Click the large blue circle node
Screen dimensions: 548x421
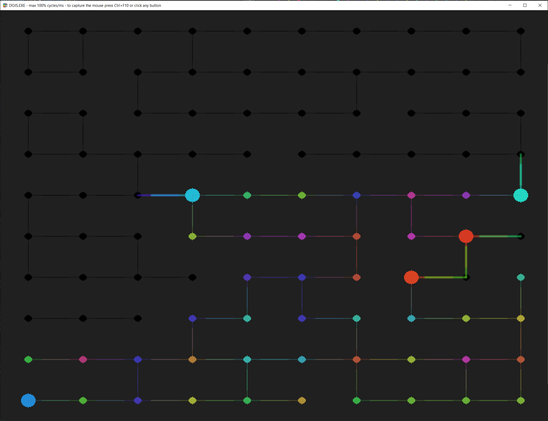28,400
